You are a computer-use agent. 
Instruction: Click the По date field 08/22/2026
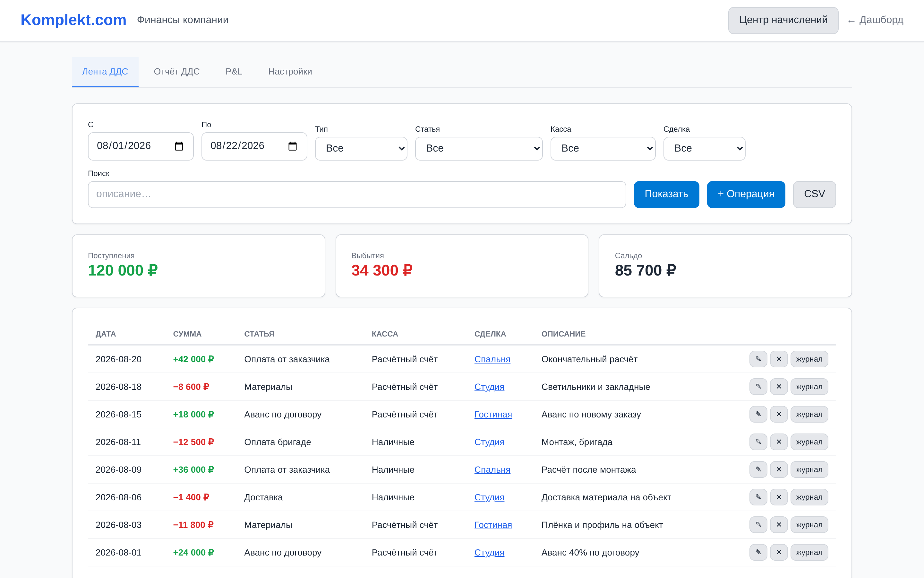pos(254,146)
